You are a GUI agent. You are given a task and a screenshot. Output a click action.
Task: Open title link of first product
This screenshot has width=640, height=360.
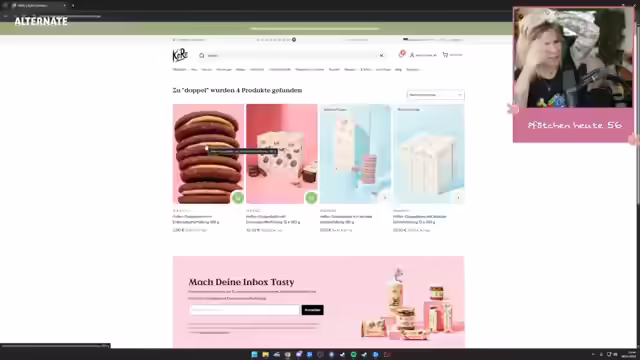(x=196, y=219)
